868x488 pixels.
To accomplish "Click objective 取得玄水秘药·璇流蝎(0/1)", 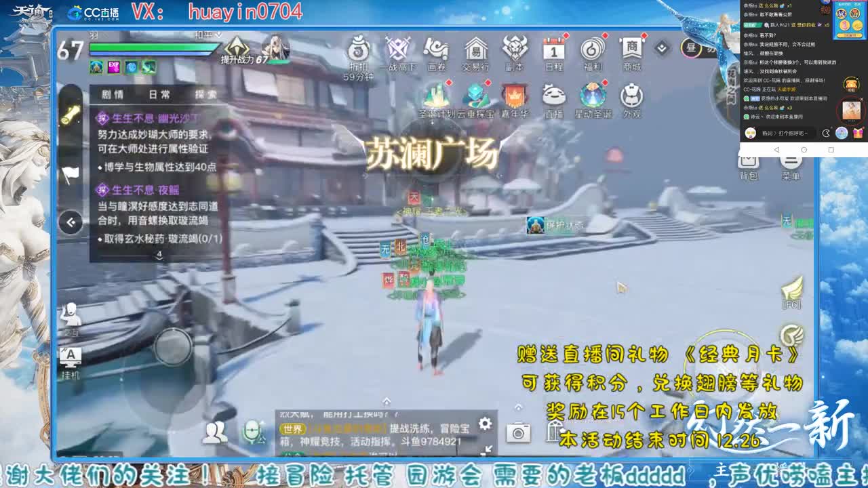I will (159, 239).
